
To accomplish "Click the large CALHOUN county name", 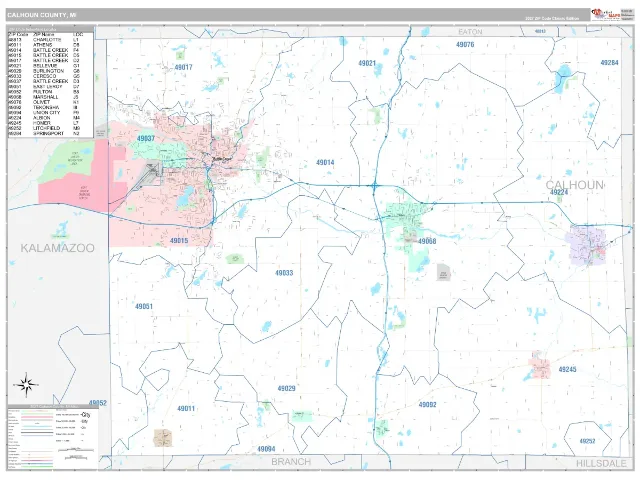I will [x=574, y=185].
